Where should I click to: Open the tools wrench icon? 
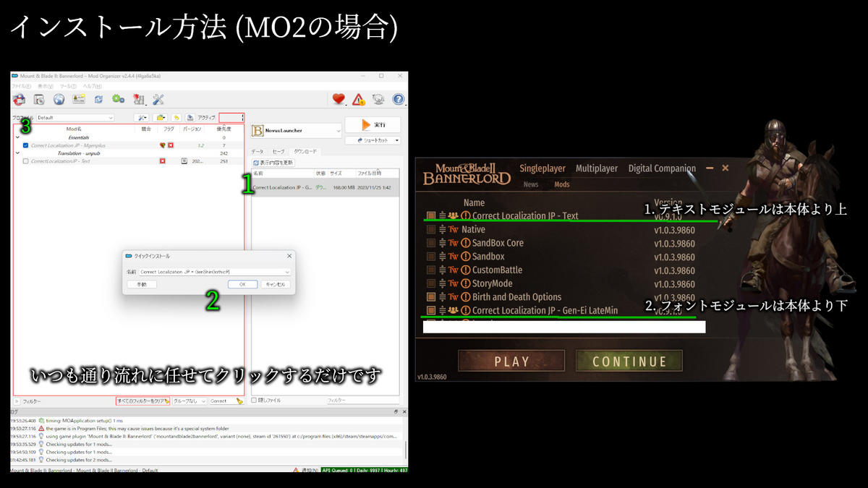click(x=159, y=99)
